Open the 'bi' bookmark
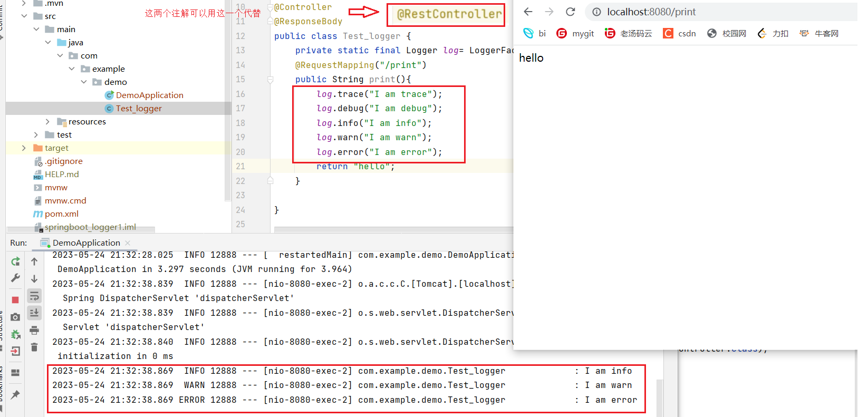The image size is (868, 417). 535,33
